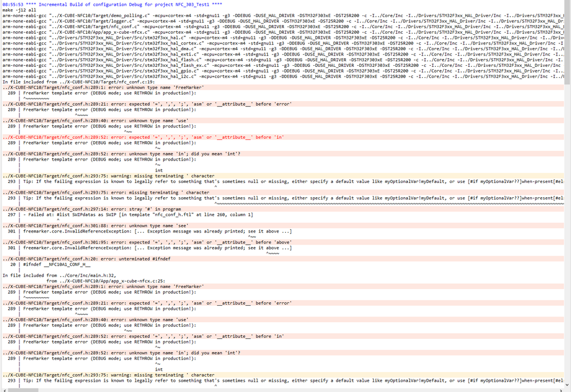Click the gcc line compiling stm32f3xx_hal_flash_ex.c

[x=283, y=66]
